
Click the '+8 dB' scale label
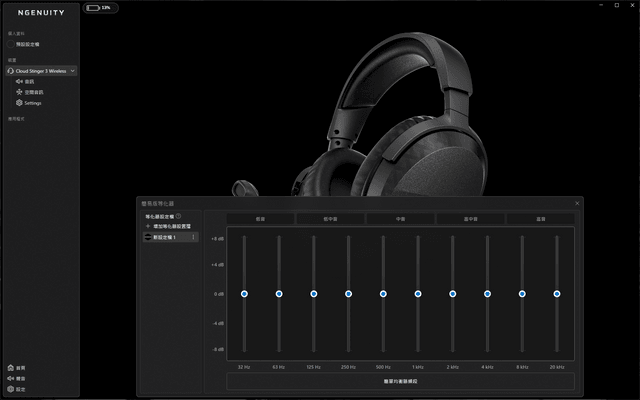click(x=218, y=239)
